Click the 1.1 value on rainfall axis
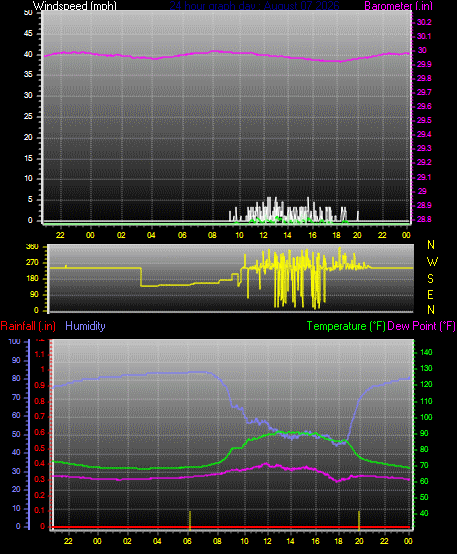 point(40,354)
